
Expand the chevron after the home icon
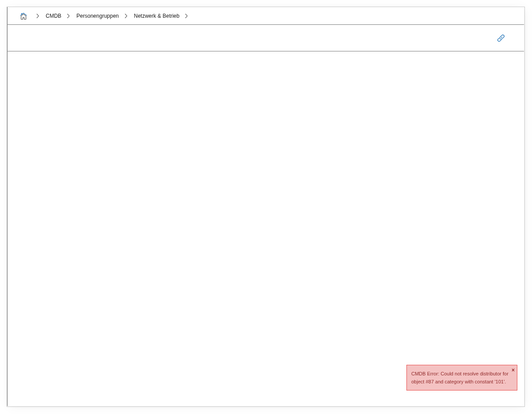(x=38, y=16)
